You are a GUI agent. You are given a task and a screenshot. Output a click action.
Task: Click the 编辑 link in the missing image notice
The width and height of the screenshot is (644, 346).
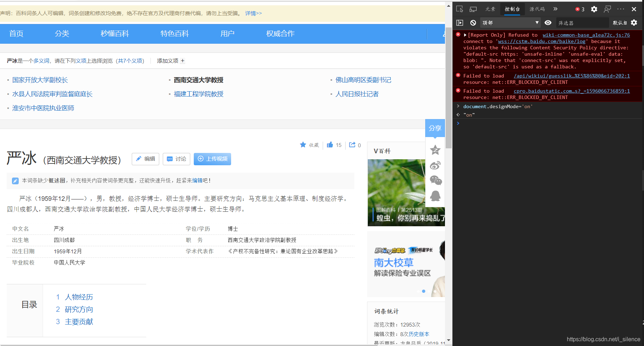tap(197, 180)
